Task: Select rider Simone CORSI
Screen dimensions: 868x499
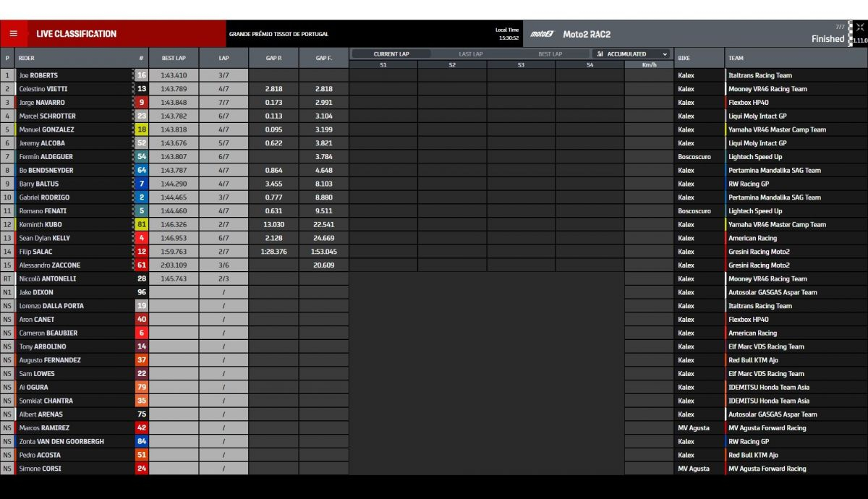Action: pyautogui.click(x=41, y=469)
